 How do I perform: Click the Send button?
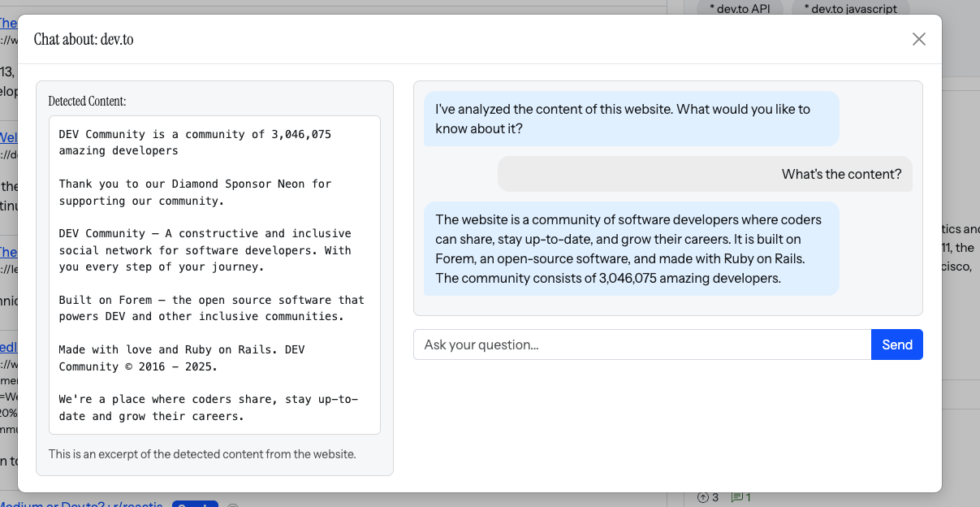click(897, 344)
